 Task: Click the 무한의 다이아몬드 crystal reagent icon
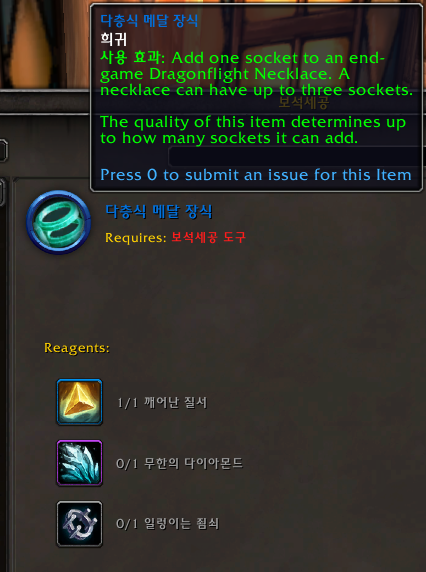tap(80, 463)
